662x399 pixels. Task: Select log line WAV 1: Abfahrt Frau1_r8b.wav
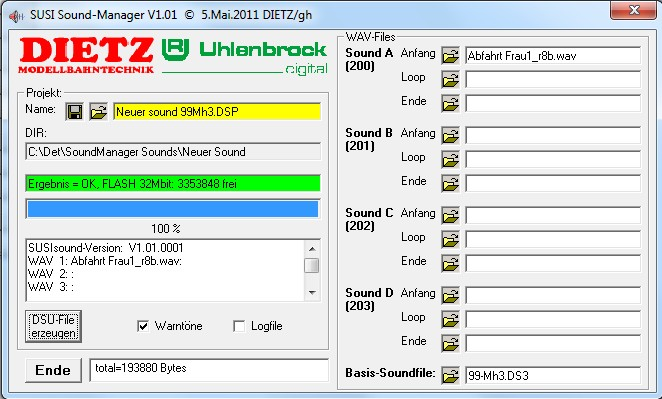(x=105, y=261)
